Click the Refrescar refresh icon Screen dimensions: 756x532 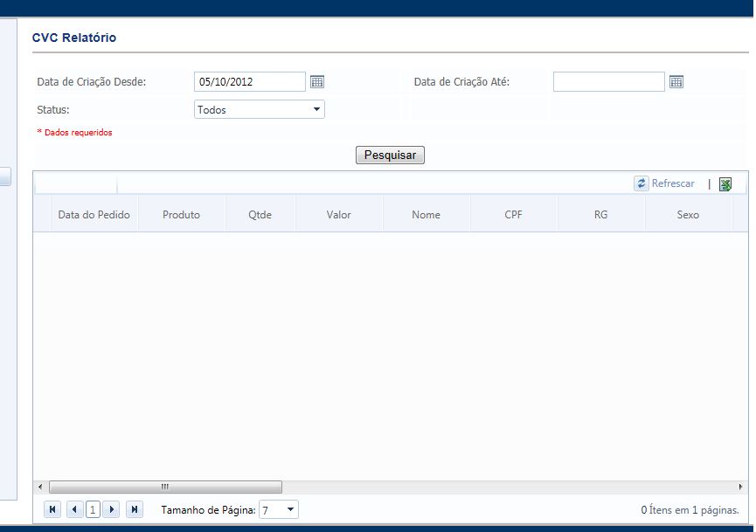(x=641, y=183)
